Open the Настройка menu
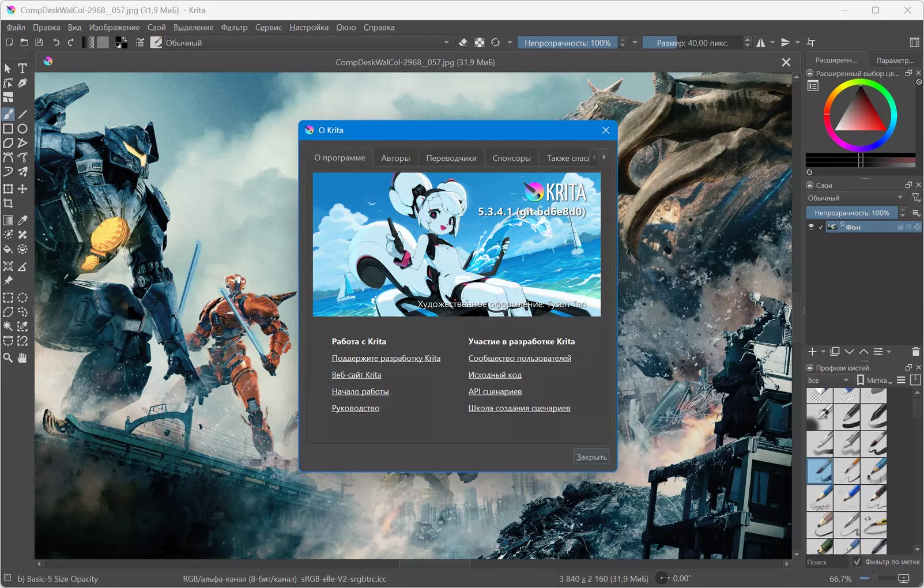The image size is (924, 588). 309,27
